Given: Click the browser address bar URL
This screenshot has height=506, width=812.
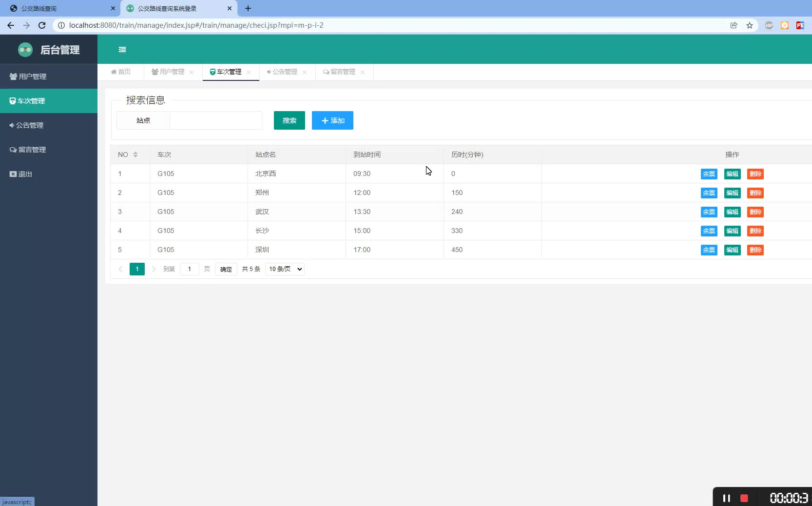Looking at the screenshot, I should (196, 25).
